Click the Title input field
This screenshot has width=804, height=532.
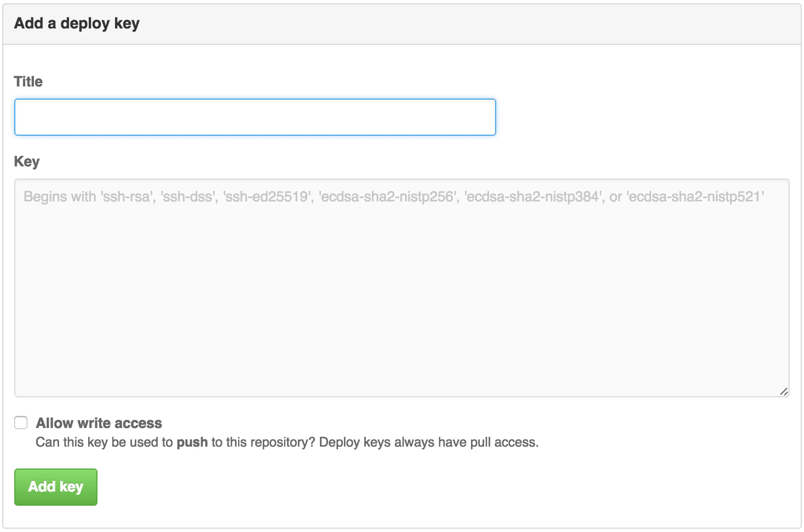pyautogui.click(x=255, y=117)
